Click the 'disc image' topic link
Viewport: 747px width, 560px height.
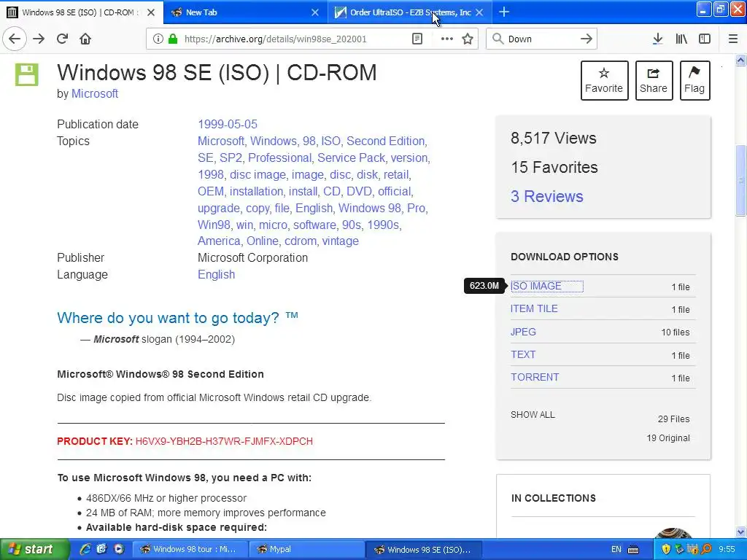[258, 175]
